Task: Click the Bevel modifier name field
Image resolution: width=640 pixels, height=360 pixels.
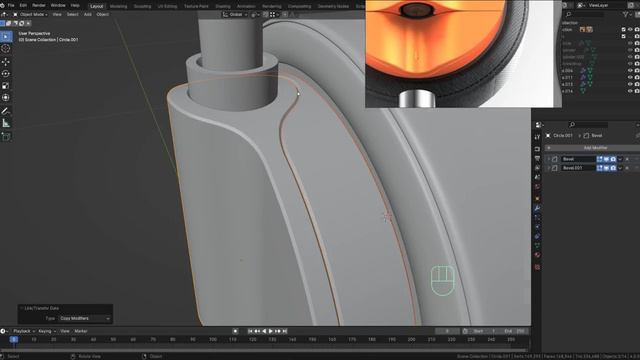Action: pos(578,159)
